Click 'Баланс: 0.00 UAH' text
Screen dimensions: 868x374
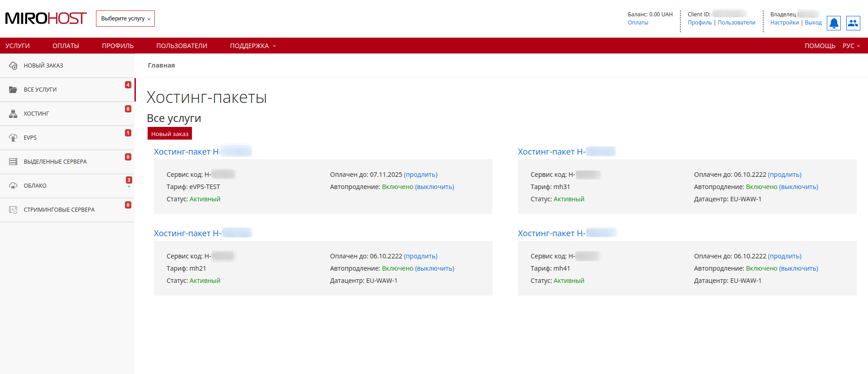[650, 15]
